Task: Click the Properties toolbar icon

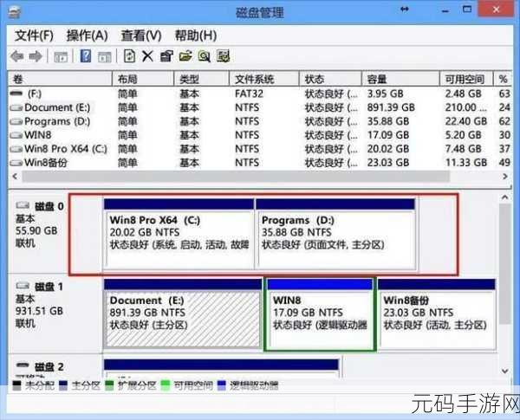Action: tap(166, 56)
